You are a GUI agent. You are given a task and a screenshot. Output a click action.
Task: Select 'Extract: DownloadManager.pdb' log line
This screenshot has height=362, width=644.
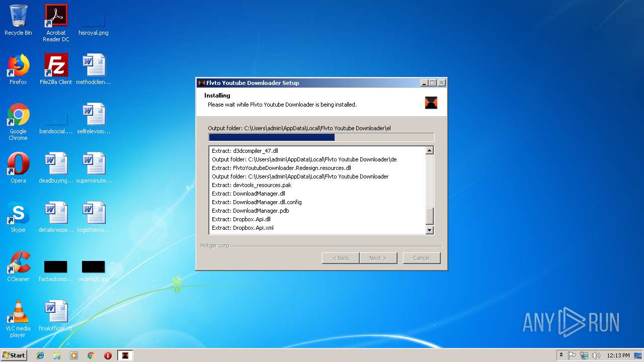(x=251, y=211)
